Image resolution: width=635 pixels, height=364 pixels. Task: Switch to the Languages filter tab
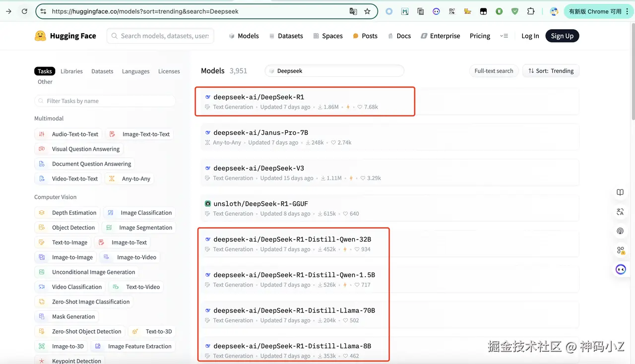(135, 71)
